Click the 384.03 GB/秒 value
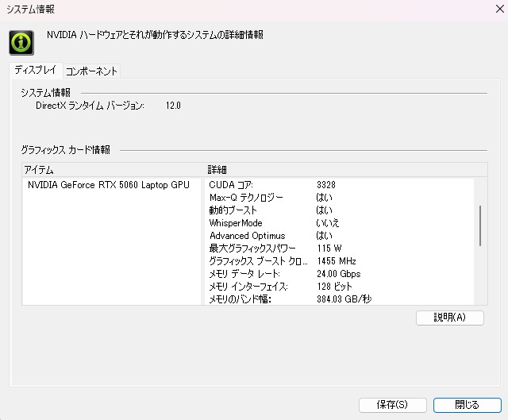This screenshot has height=420, width=508. pos(344,299)
